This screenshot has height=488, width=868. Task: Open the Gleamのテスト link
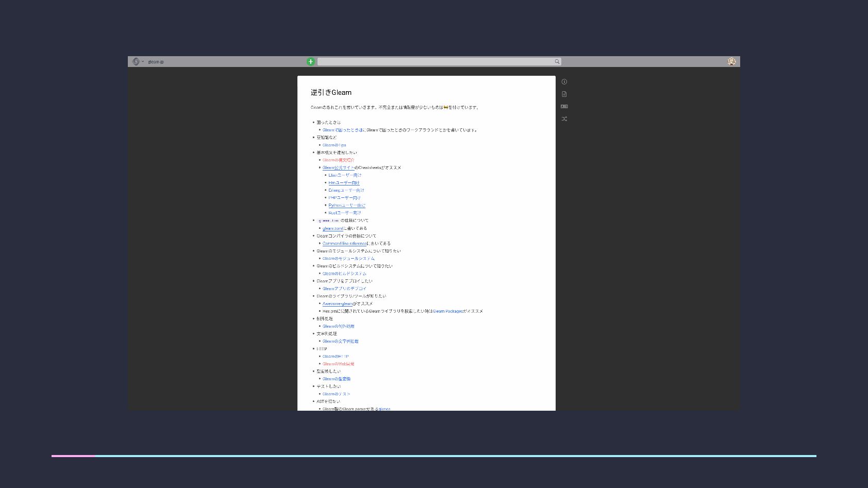(336, 394)
